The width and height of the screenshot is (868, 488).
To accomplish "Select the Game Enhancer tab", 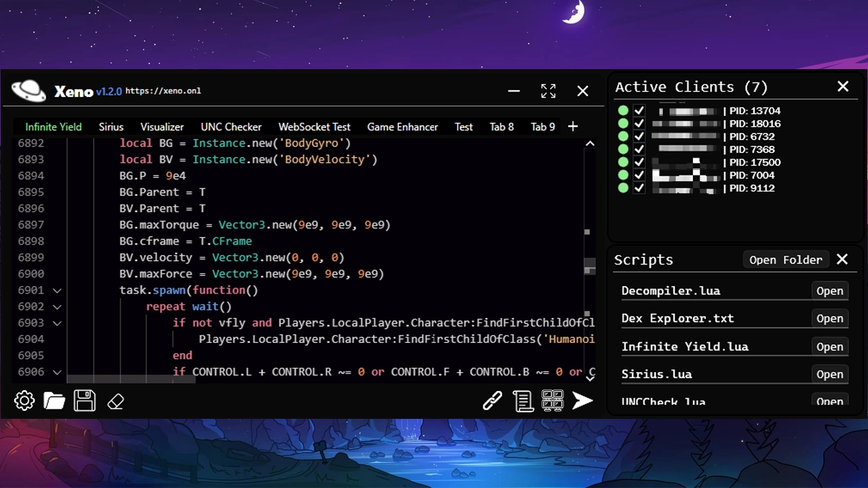I will 402,127.
